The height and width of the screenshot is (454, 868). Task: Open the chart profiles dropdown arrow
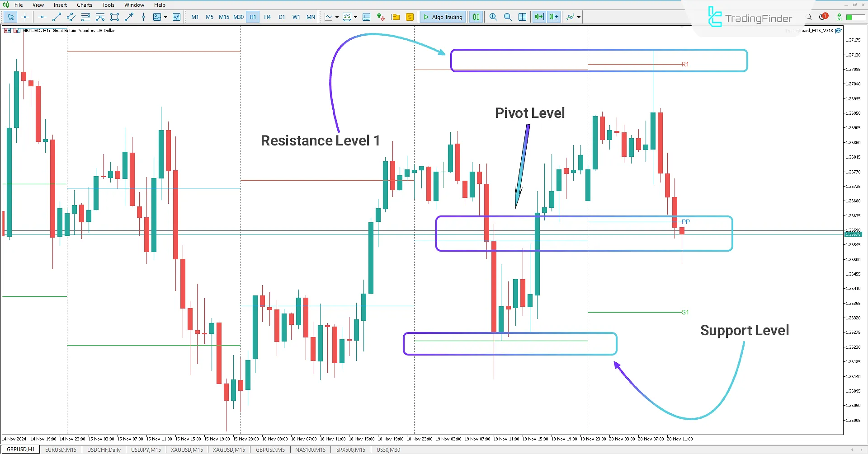pos(356,17)
